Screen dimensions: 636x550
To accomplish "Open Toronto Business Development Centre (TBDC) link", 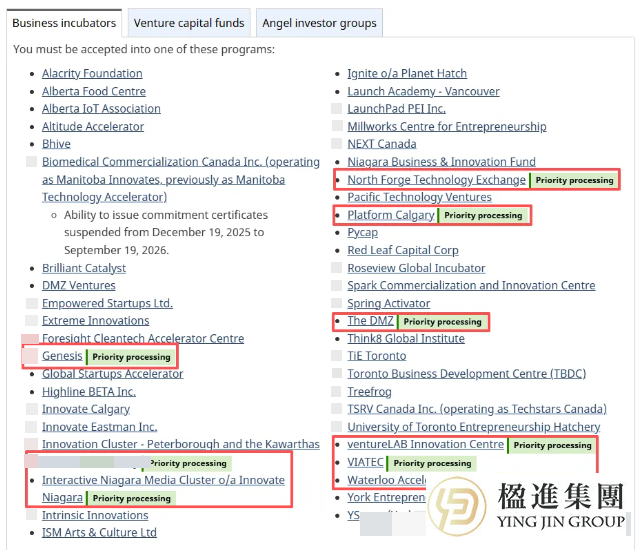I will tap(467, 374).
